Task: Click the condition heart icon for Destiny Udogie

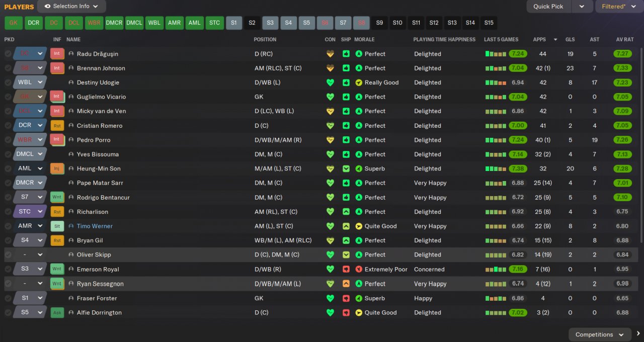Action: click(330, 82)
